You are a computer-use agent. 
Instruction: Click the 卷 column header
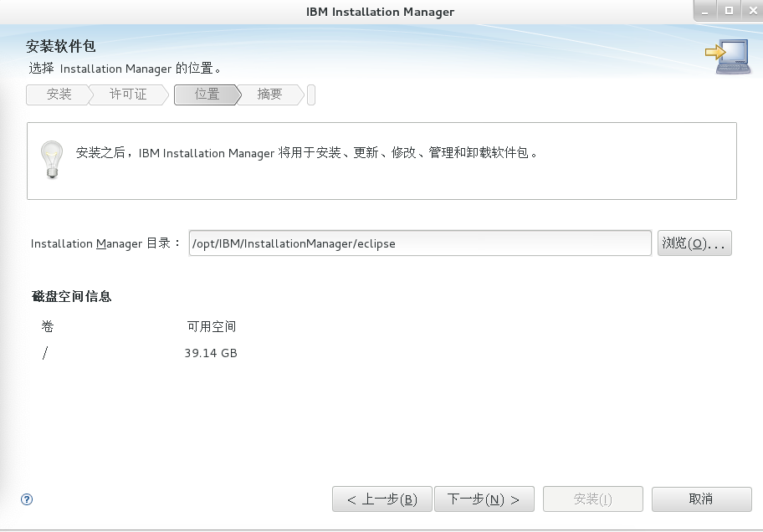coord(47,326)
